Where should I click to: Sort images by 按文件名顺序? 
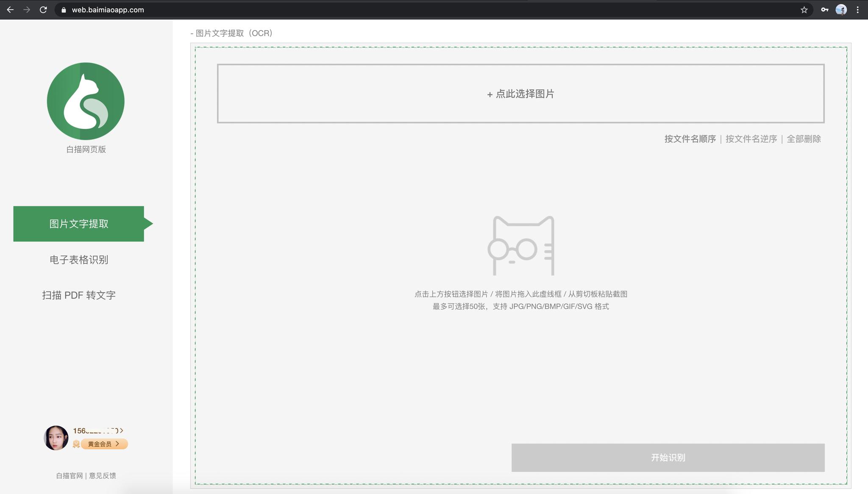click(x=690, y=139)
